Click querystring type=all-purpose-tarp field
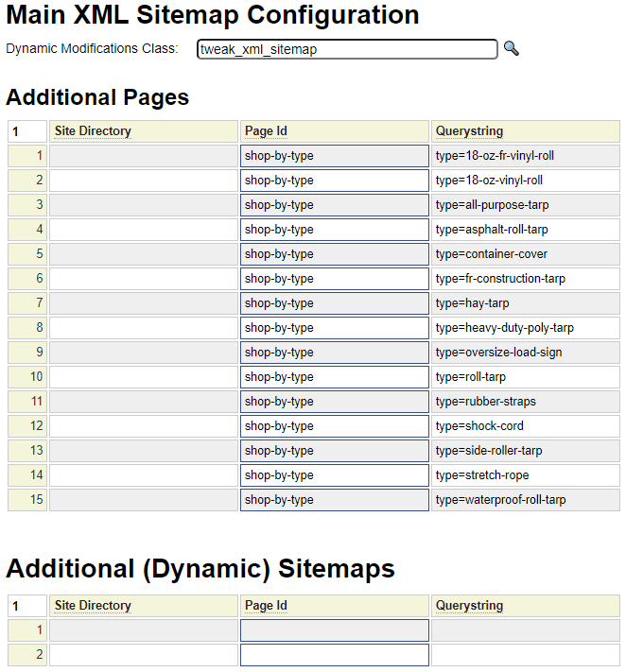626x672 pixels. click(525, 205)
